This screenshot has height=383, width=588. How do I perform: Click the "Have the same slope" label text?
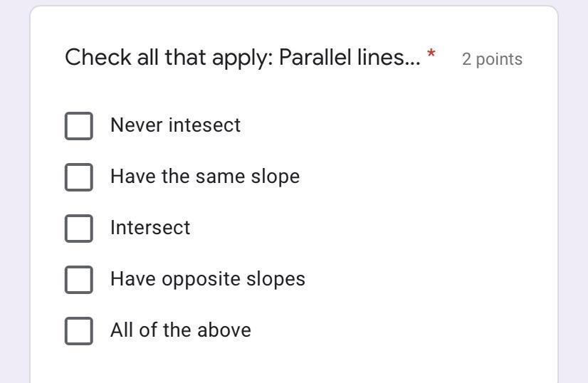pyautogui.click(x=205, y=177)
